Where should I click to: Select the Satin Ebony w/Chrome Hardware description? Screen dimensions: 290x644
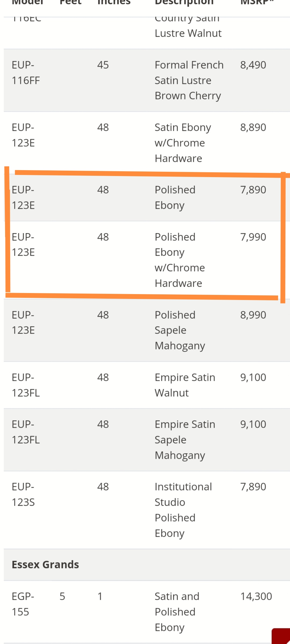click(x=183, y=143)
